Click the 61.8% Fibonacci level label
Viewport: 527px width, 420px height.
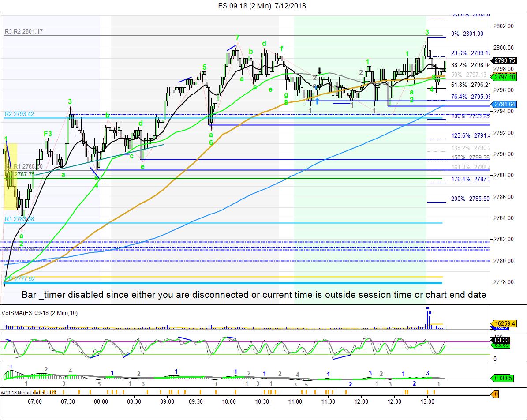tap(471, 85)
